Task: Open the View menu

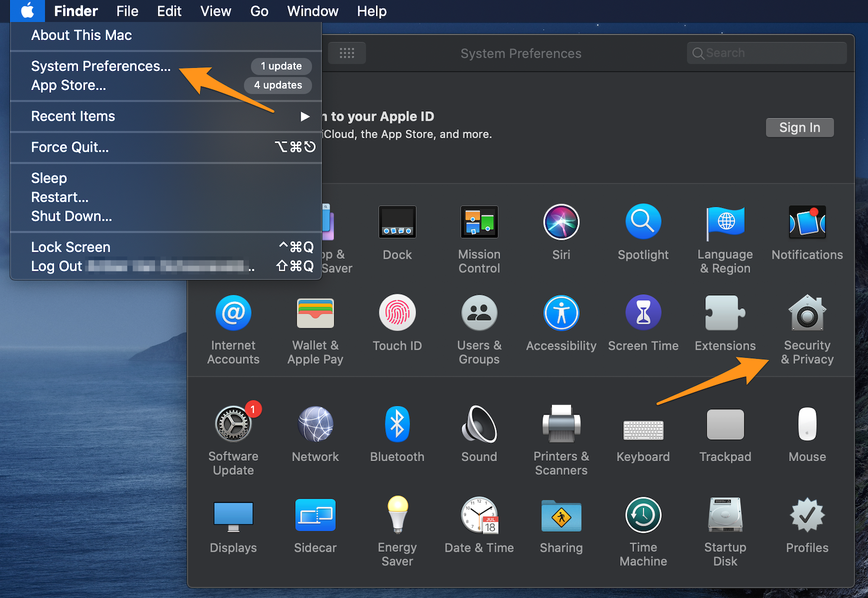Action: [x=215, y=11]
